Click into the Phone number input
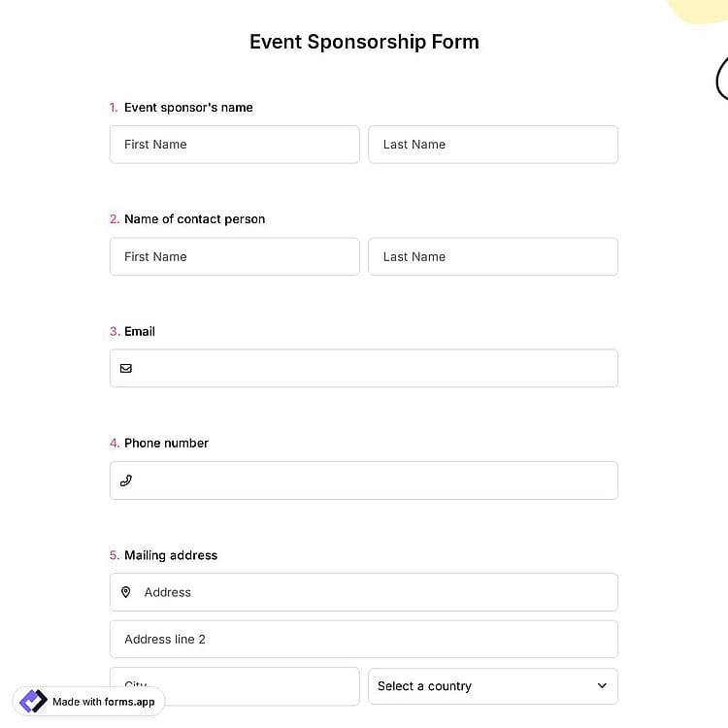Viewport: 728px width, 728px height. point(364,480)
